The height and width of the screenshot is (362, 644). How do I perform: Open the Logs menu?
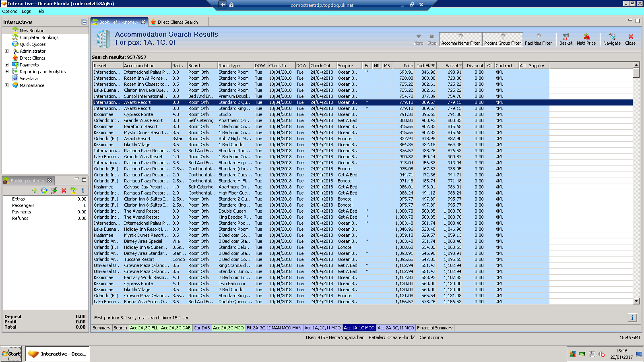coord(26,11)
